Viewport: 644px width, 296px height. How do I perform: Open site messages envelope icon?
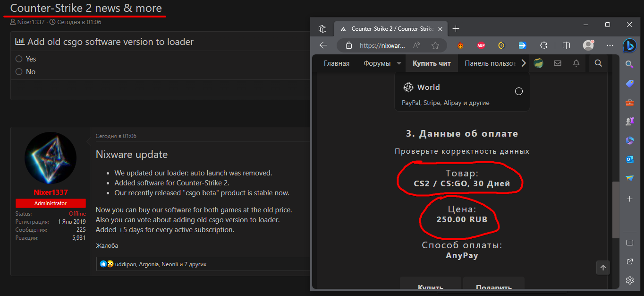point(557,63)
